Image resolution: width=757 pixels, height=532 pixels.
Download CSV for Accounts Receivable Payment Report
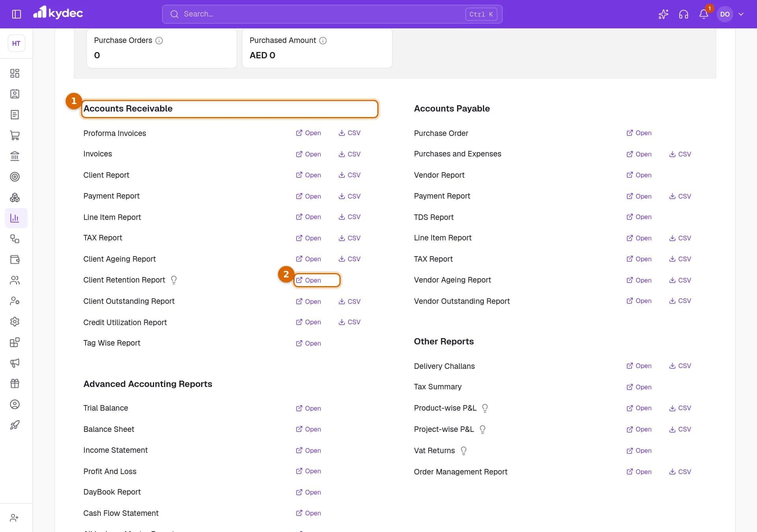tap(349, 196)
